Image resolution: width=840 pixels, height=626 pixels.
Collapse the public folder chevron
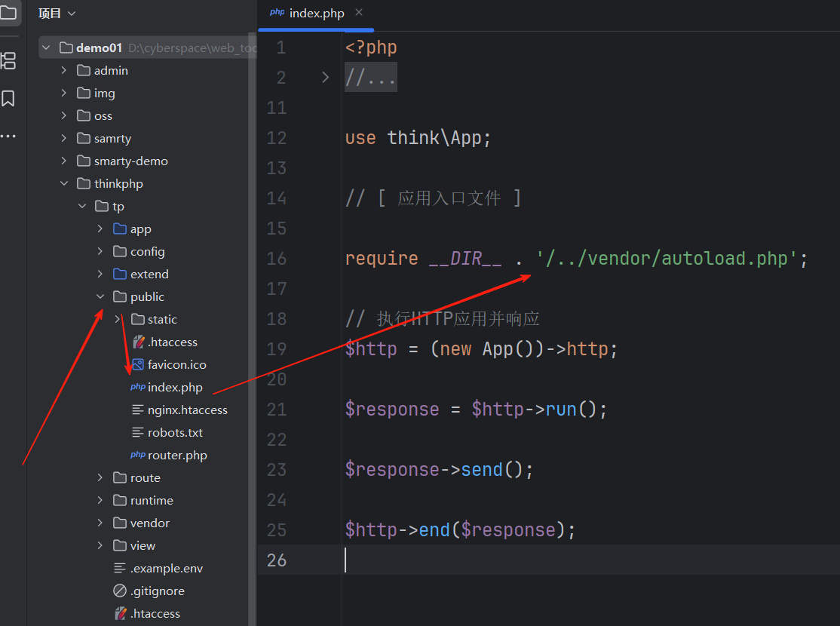(100, 296)
